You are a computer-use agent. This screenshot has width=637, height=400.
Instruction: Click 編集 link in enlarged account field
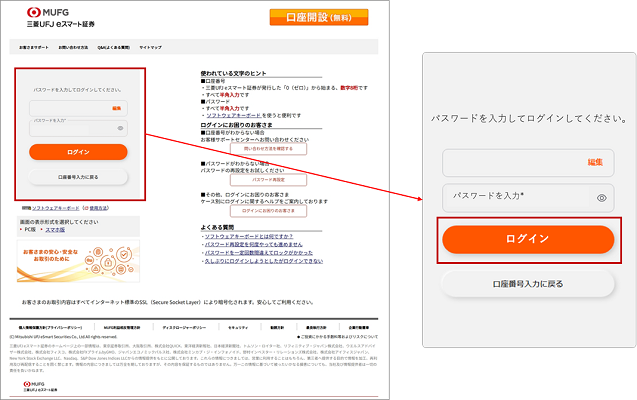pos(594,162)
